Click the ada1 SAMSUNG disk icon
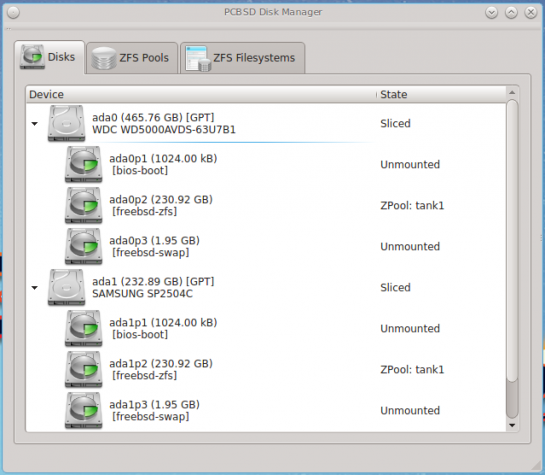Image resolution: width=545 pixels, height=475 pixels. coord(66,287)
